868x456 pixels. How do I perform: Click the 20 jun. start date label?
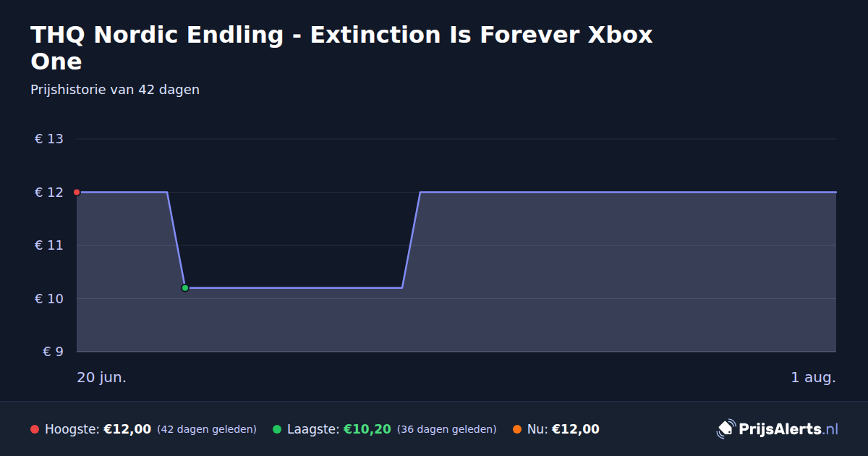click(x=102, y=378)
